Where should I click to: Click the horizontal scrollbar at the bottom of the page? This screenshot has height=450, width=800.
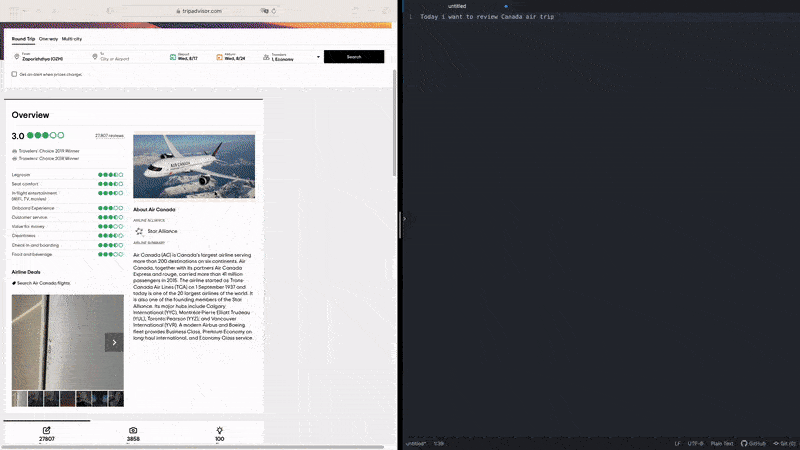tap(194, 447)
